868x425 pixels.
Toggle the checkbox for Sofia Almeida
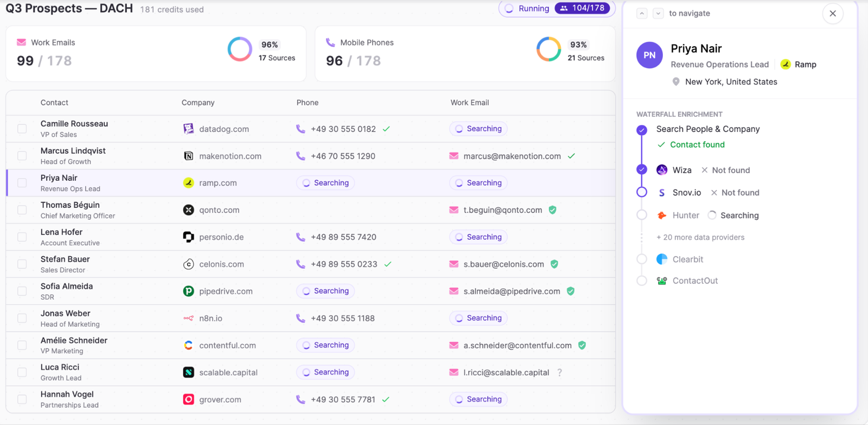(x=22, y=291)
